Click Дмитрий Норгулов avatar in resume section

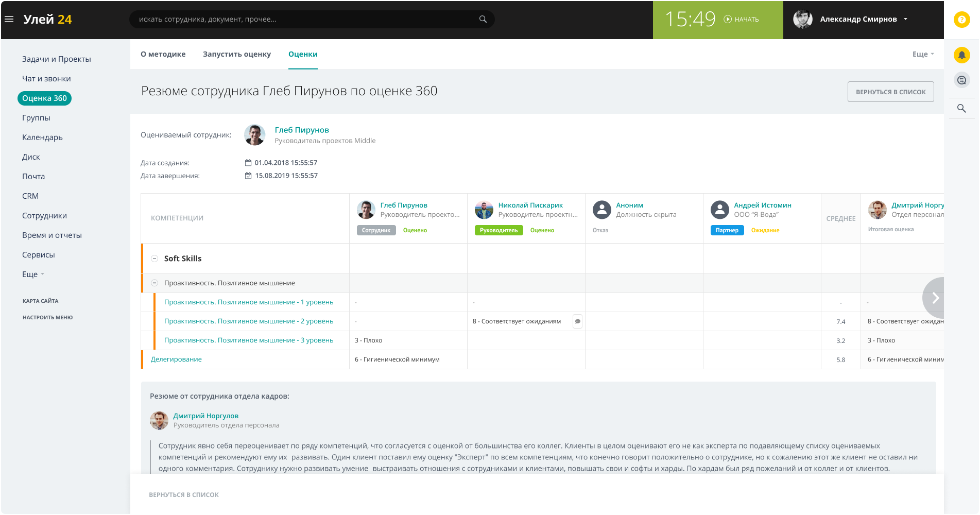159,420
